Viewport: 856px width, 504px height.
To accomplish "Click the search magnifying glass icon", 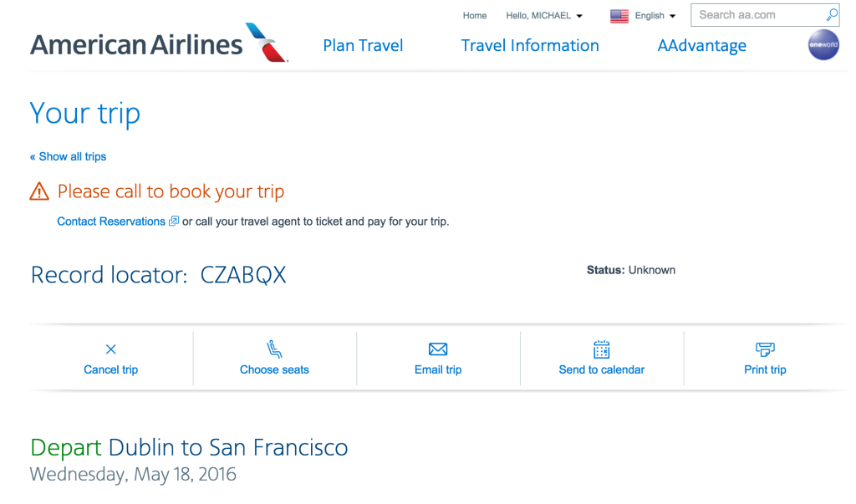I will click(x=831, y=15).
